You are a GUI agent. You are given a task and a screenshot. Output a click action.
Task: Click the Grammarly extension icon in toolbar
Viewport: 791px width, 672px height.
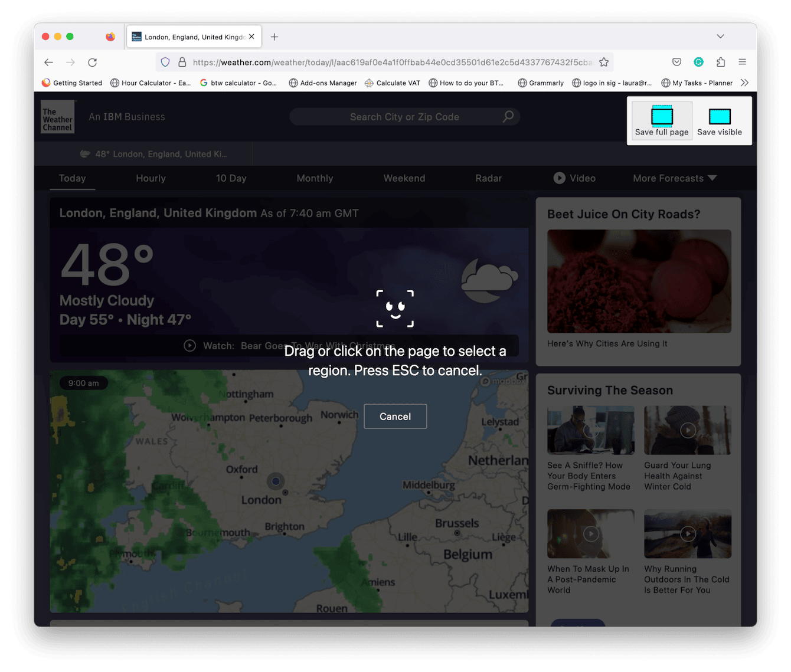click(x=698, y=62)
